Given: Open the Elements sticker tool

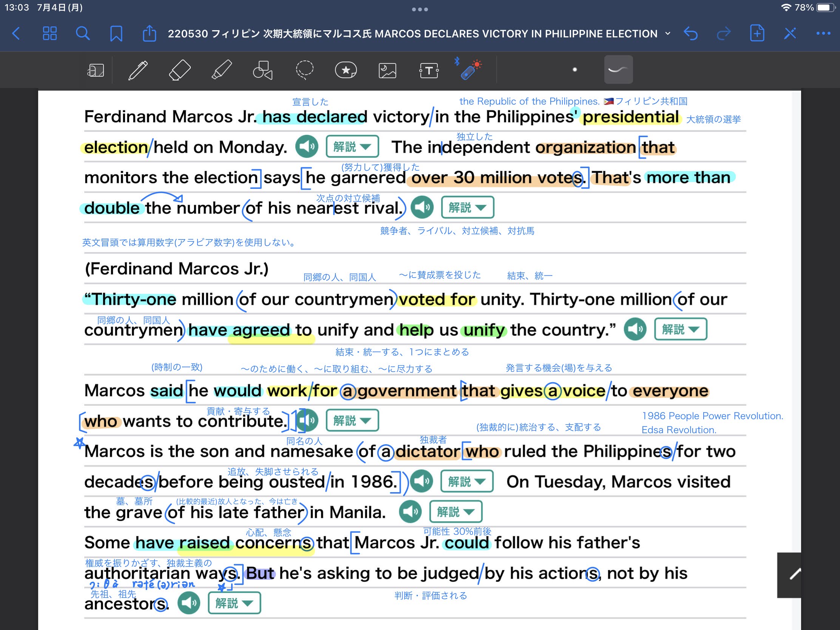Looking at the screenshot, I should [x=346, y=70].
